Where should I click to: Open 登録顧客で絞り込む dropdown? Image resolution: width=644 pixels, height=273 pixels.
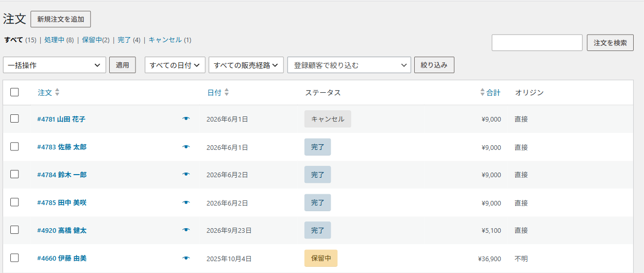coord(349,65)
